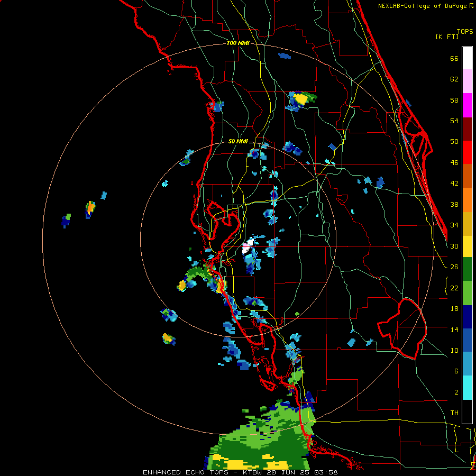
Task: Click the 'NEXLAB-College of DuPage' credit text
Action: pyautogui.click(x=422, y=6)
